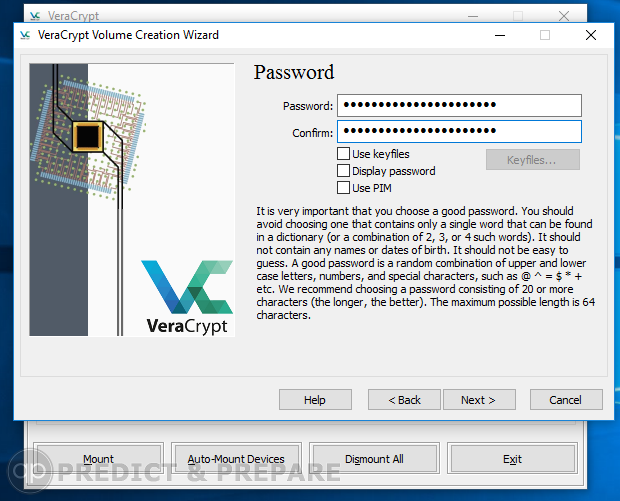The height and width of the screenshot is (501, 620).
Task: Click into the Password input field
Action: tap(459, 105)
